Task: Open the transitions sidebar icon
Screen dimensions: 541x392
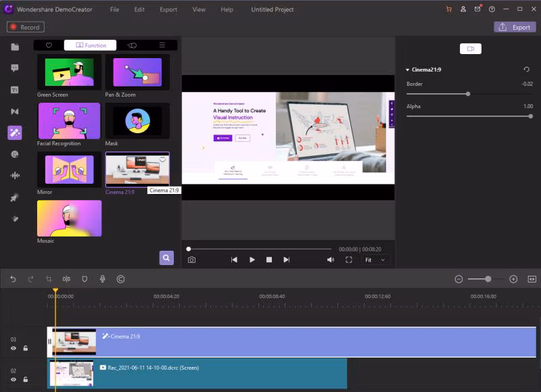Action: pos(14,112)
